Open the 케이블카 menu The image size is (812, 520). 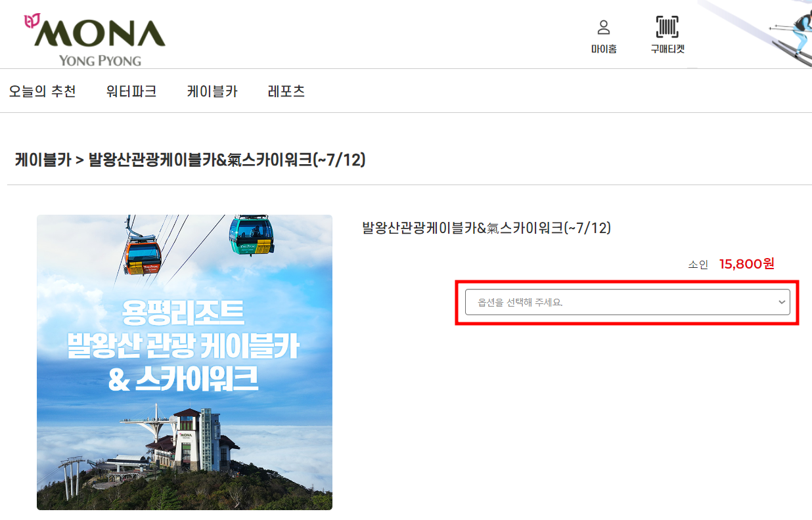pos(212,91)
